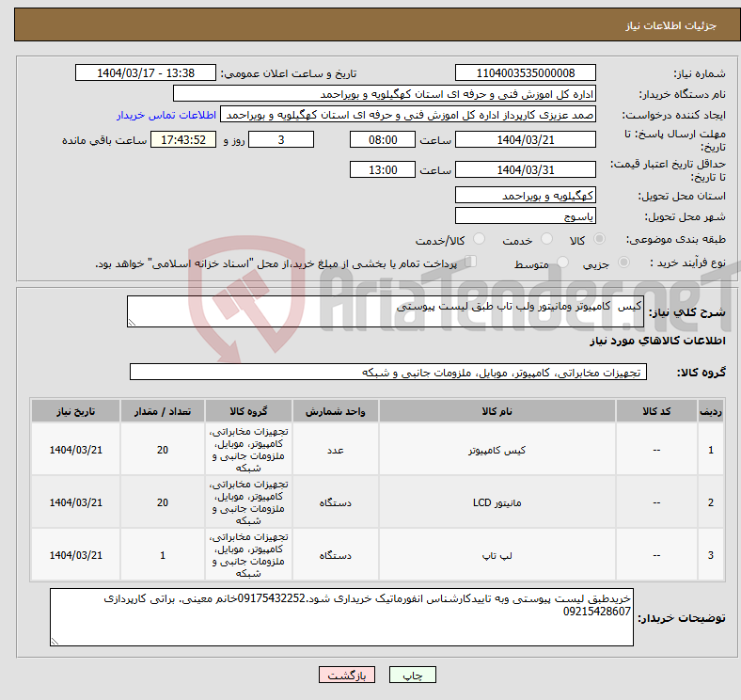Click the remaining days field showing 3
The width and height of the screenshot is (741, 700).
(x=281, y=139)
